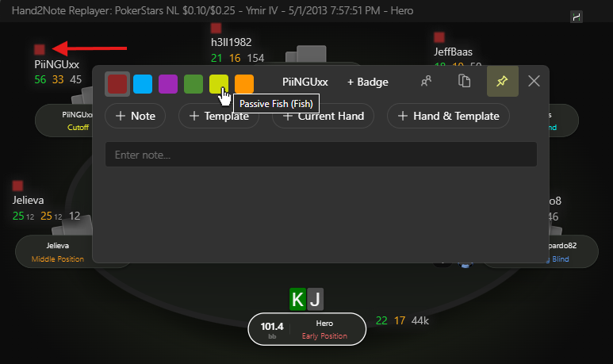Click PiiNGUxx hands count 45
The width and height of the screenshot is (613, 364).
76,80
